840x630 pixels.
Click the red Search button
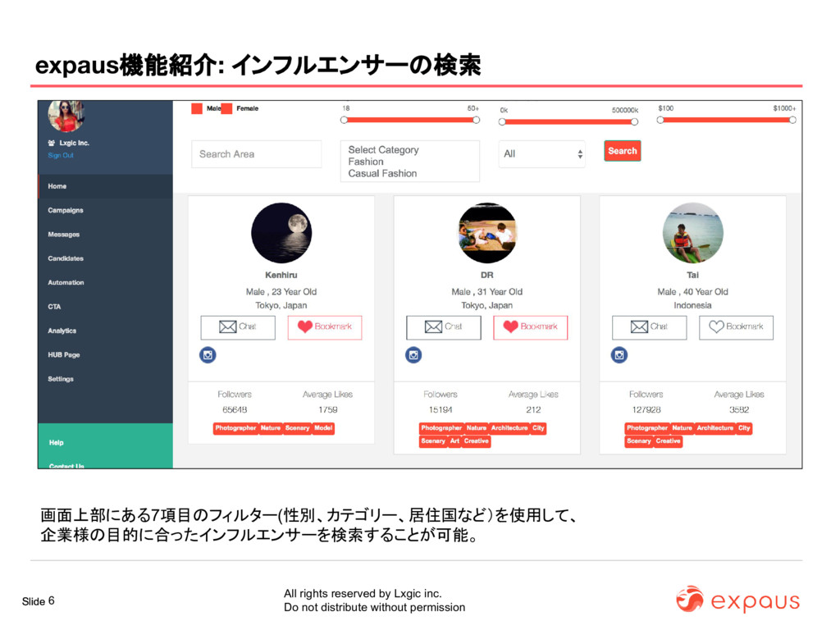[x=623, y=151]
